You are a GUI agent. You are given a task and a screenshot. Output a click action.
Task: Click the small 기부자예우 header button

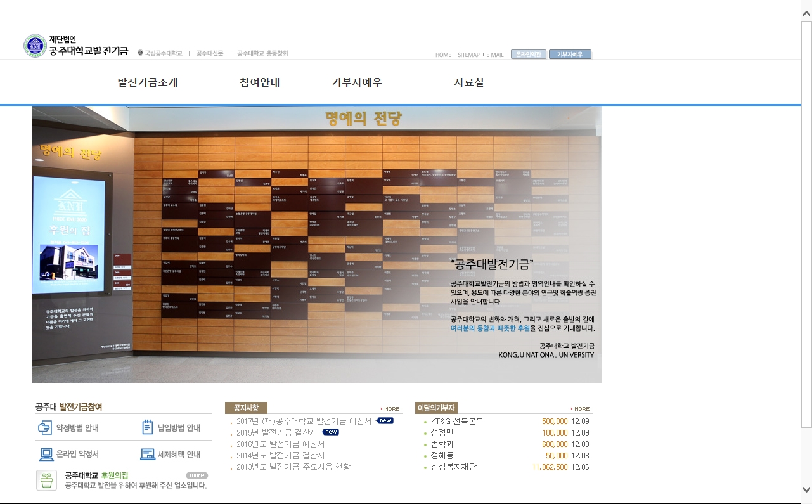[x=570, y=55]
